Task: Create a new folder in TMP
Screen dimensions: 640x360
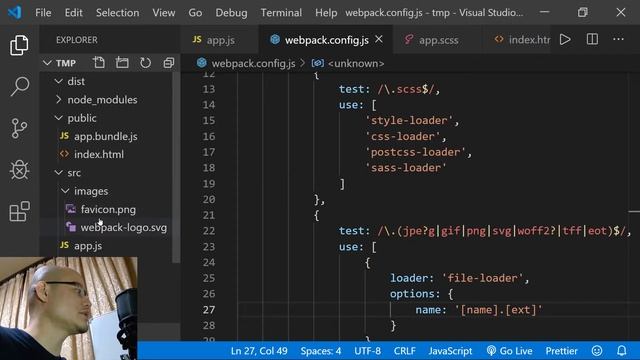Action: (x=122, y=63)
